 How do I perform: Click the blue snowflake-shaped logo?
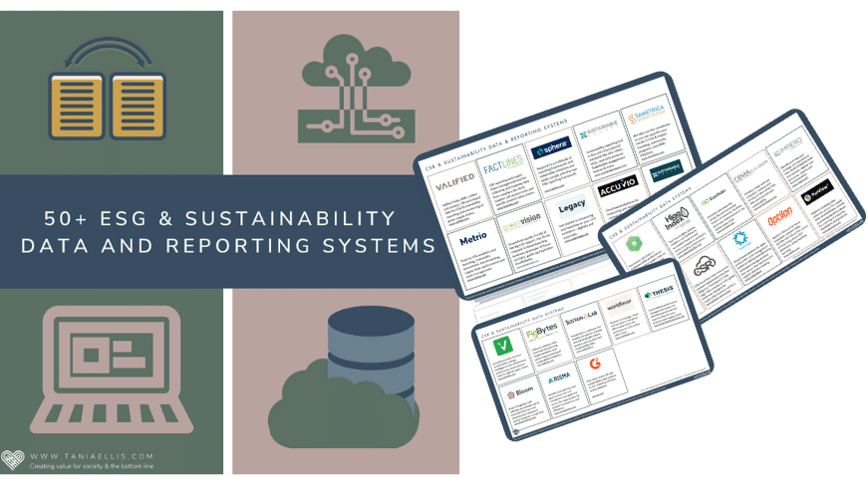pyautogui.click(x=740, y=238)
